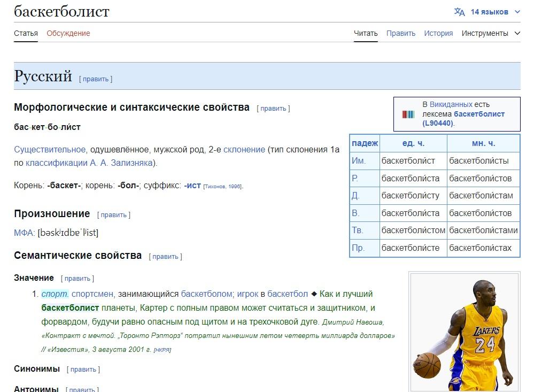The image size is (534, 392).
Task: Select the Читать tab
Action: (366, 33)
